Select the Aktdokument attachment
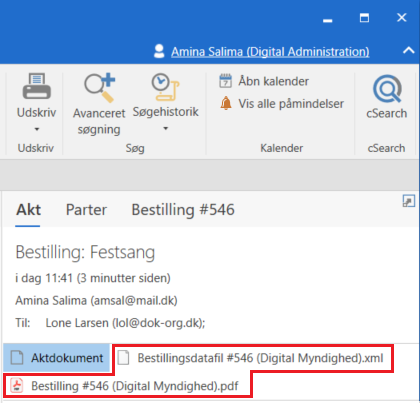420x403 pixels. pos(57,358)
